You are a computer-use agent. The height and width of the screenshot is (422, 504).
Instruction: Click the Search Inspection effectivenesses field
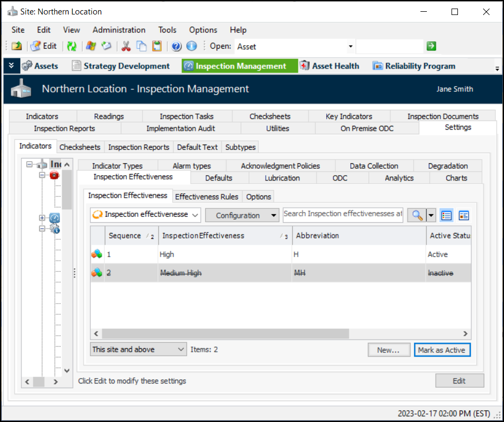[343, 214]
